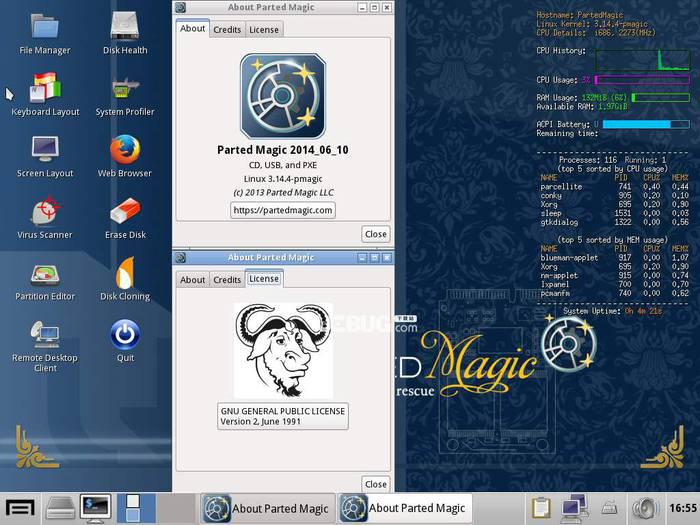Select License tab in the bottom window

tap(264, 279)
